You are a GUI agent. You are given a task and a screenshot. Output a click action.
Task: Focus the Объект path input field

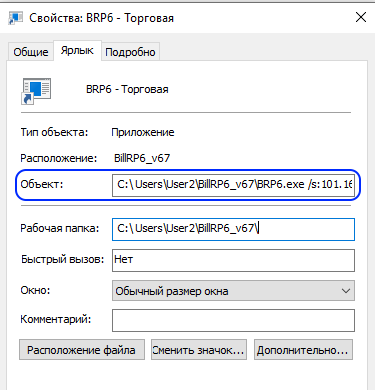click(233, 185)
